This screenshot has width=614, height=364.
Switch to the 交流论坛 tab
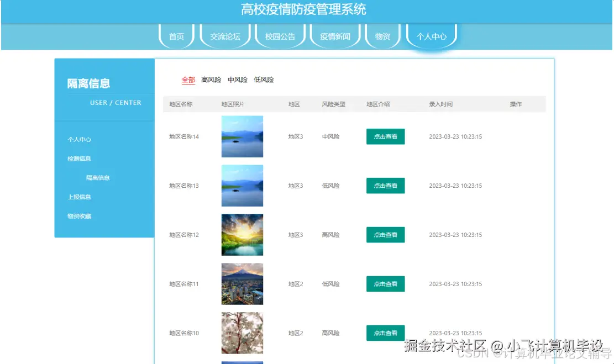click(x=224, y=36)
